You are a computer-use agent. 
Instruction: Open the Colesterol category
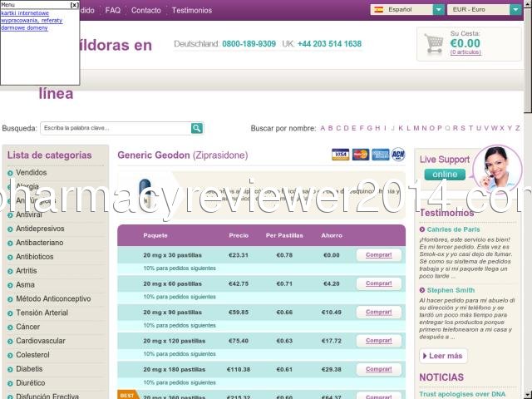[x=32, y=355]
